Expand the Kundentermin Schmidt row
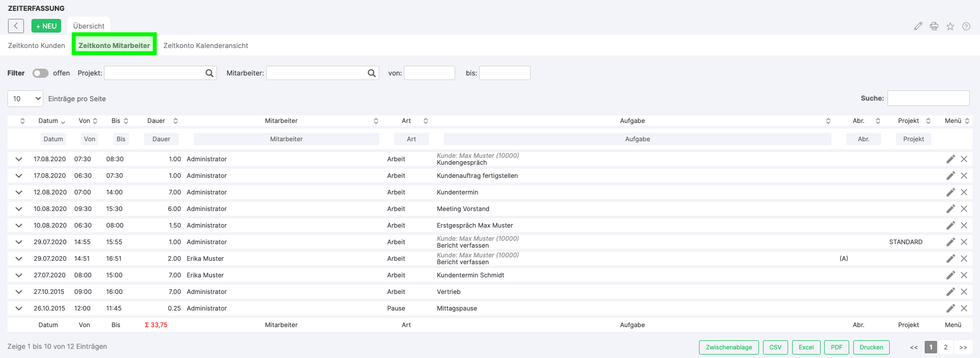The image size is (980, 358). [19, 275]
